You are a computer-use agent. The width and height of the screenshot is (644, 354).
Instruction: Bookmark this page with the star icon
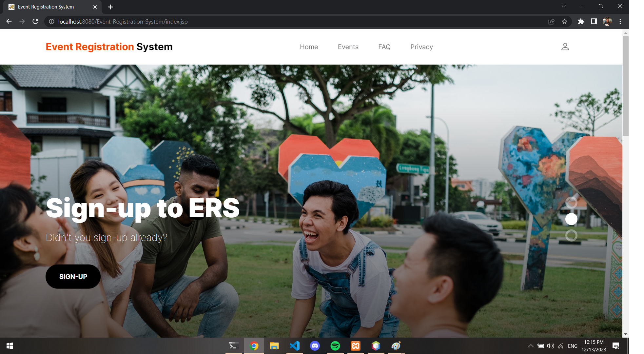(564, 22)
